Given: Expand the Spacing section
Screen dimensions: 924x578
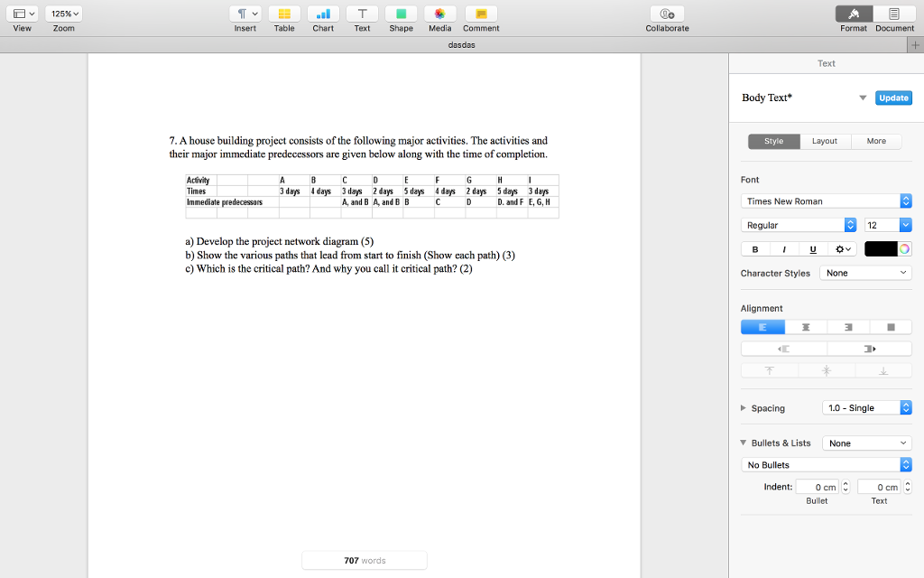Looking at the screenshot, I should [x=744, y=408].
